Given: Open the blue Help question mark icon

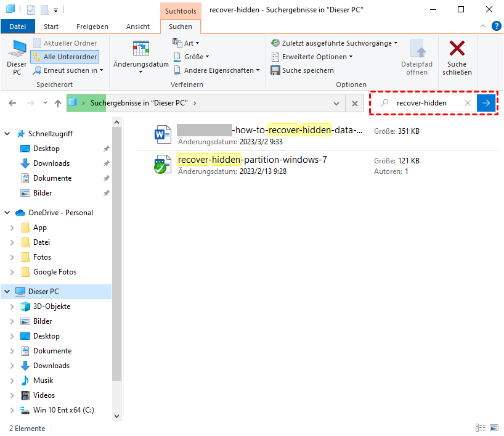Looking at the screenshot, I should tap(496, 26).
